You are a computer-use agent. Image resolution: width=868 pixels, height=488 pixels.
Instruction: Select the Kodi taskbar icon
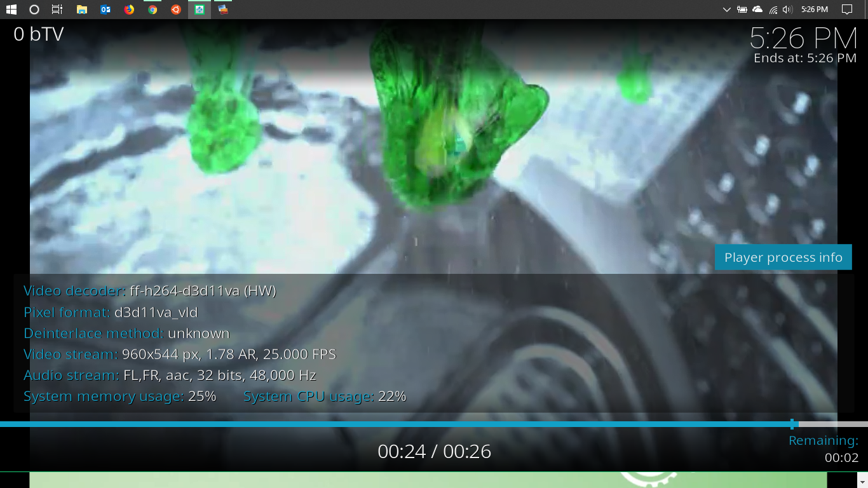[200, 10]
